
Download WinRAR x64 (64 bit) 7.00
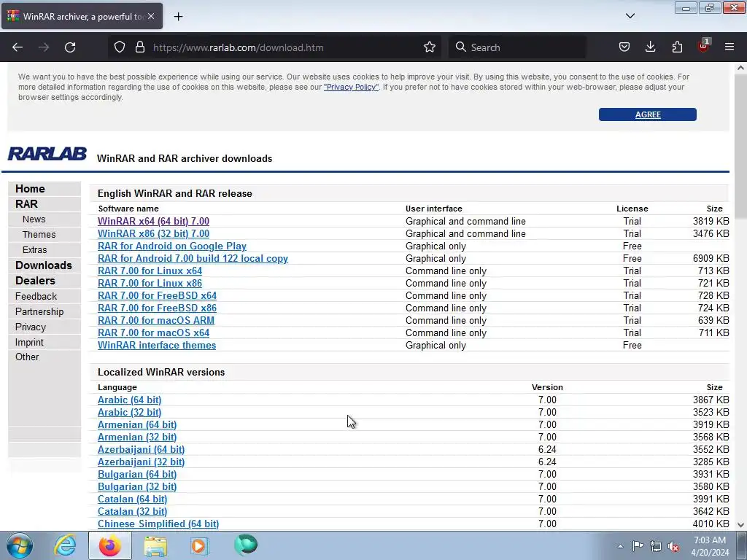point(153,221)
